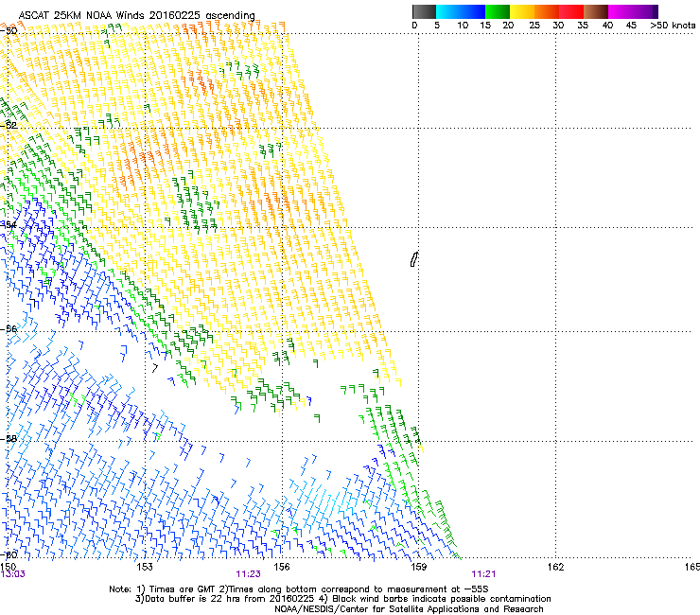Screen dimensions: 700x615
Task: Click the brown 35–40 knots color swatch
Action: (596, 11)
